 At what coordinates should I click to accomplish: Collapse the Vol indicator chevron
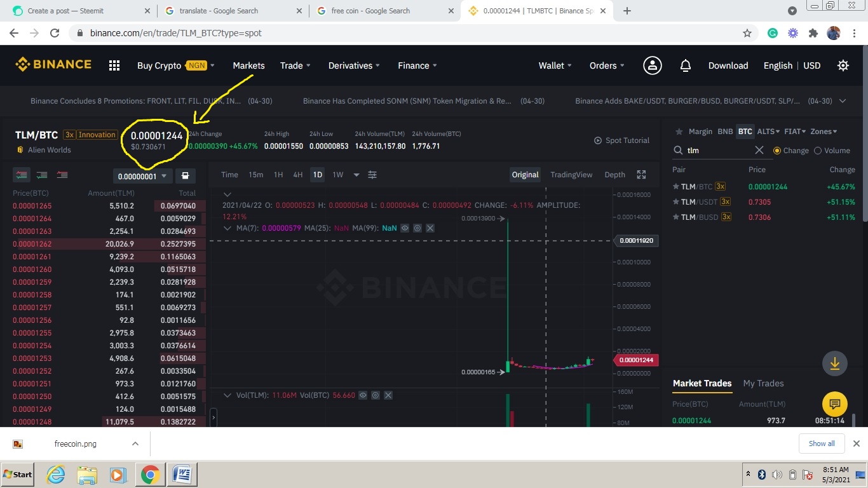click(x=227, y=395)
